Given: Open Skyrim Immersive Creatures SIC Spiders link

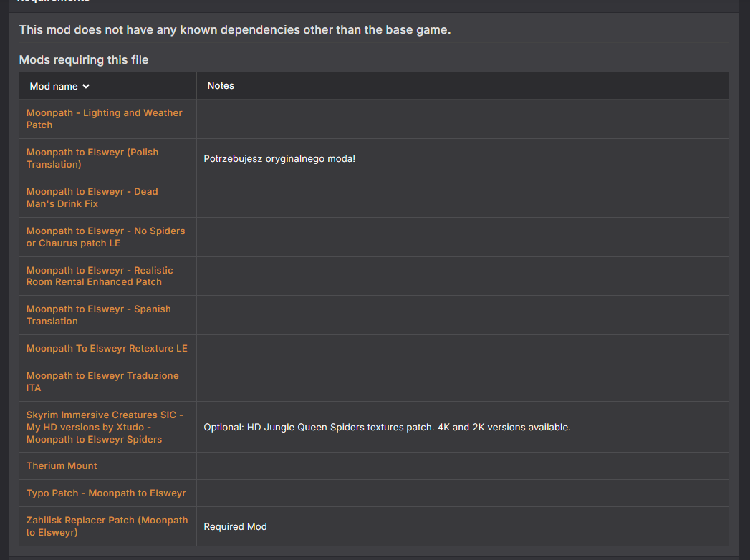Looking at the screenshot, I should click(x=105, y=427).
